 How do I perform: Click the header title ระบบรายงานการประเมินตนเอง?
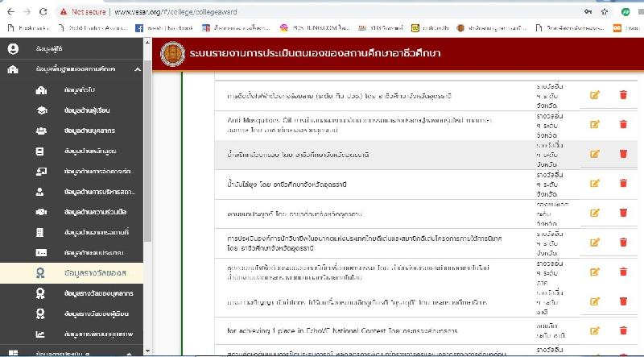[x=315, y=53]
